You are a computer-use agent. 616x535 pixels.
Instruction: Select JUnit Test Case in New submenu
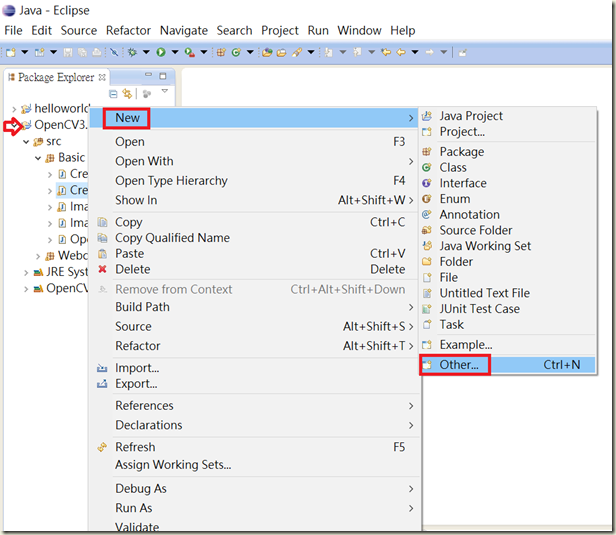(508, 309)
